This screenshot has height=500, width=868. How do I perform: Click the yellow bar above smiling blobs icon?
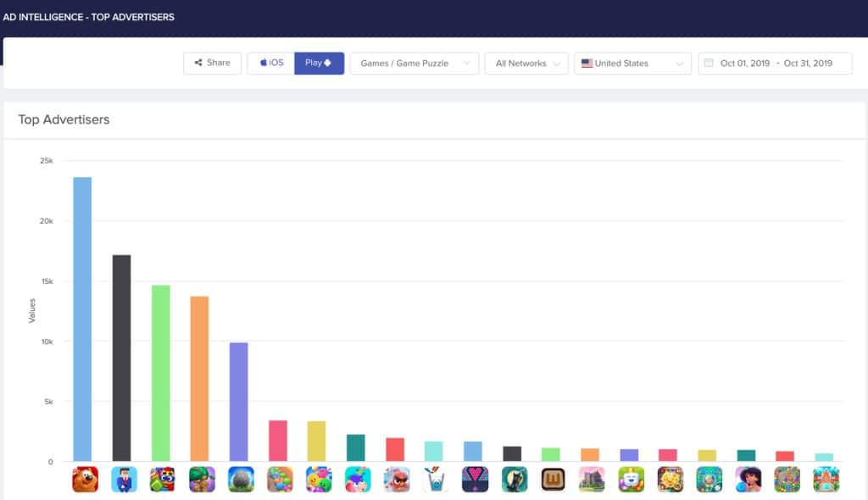(317, 442)
